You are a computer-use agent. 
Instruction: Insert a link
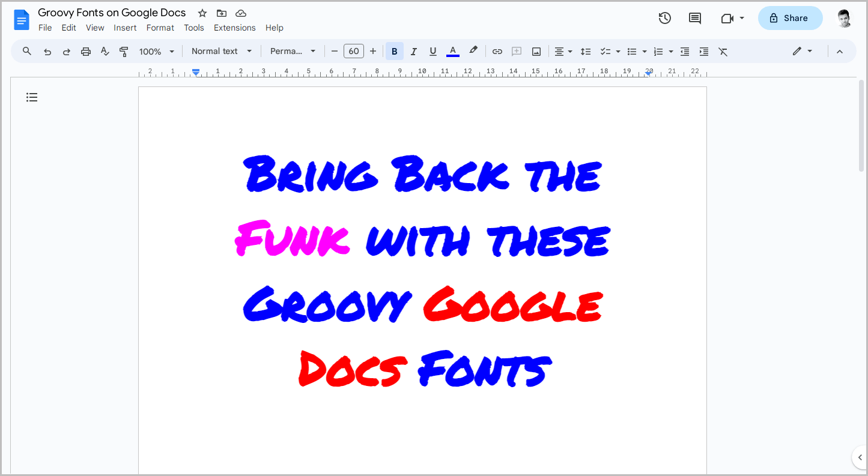[x=497, y=52]
